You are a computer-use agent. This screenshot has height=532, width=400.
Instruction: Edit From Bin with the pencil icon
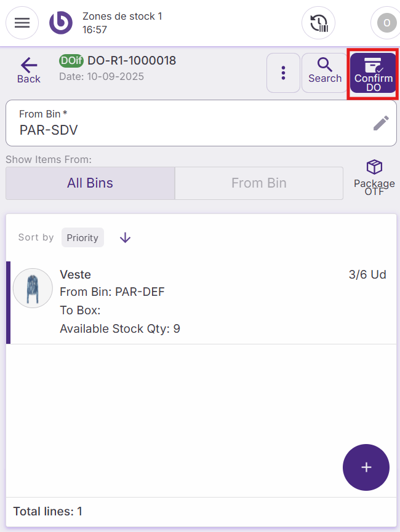point(381,123)
